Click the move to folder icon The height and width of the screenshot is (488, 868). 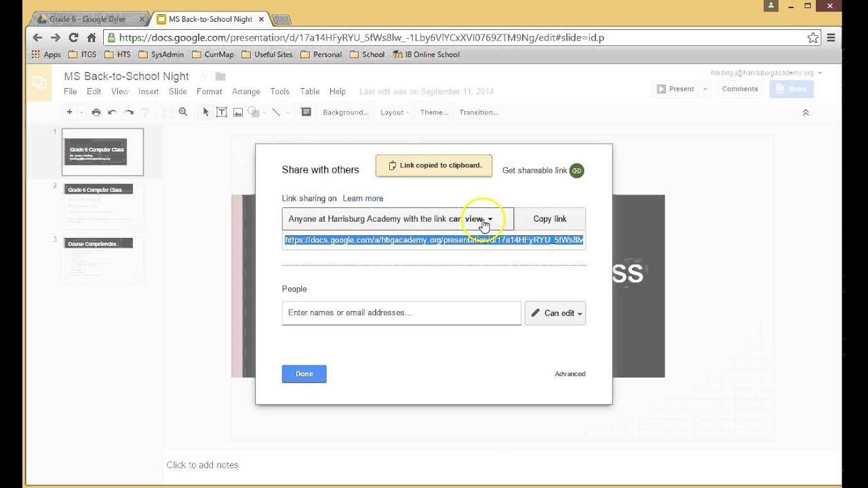coord(220,76)
